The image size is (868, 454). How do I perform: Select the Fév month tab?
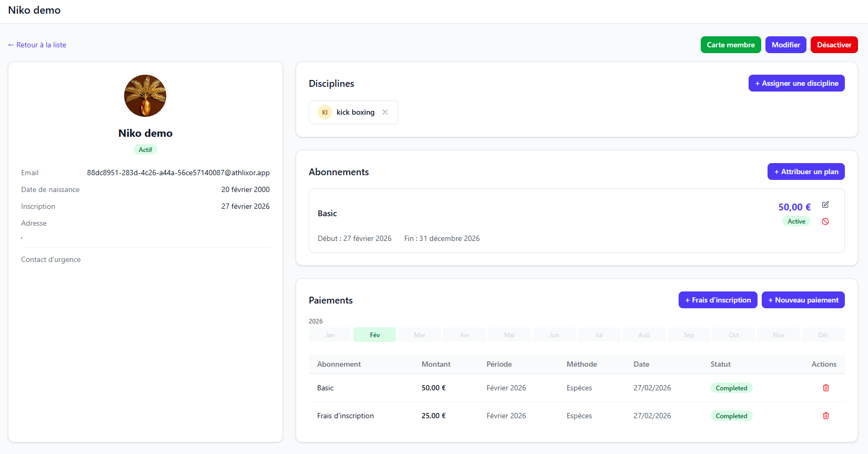pyautogui.click(x=375, y=335)
